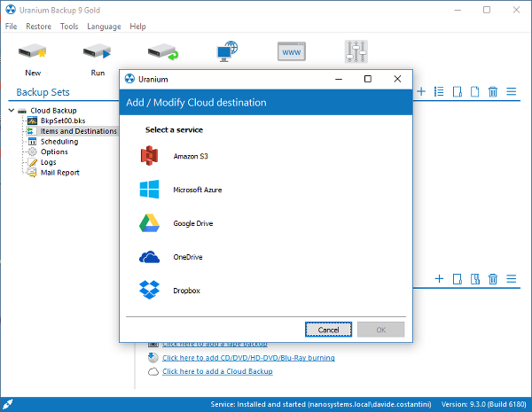
Task: Open the general options sliders icon
Action: pos(356,51)
